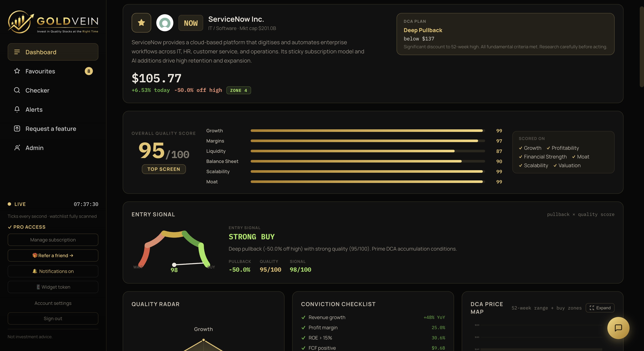Click the Favourites count badge 8
The image size is (644, 351).
click(x=89, y=71)
